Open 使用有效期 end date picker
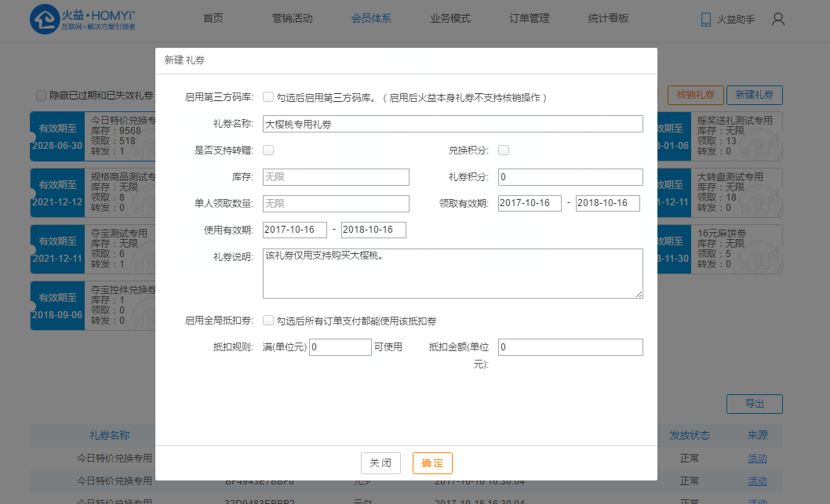The width and height of the screenshot is (830, 504). pos(373,230)
